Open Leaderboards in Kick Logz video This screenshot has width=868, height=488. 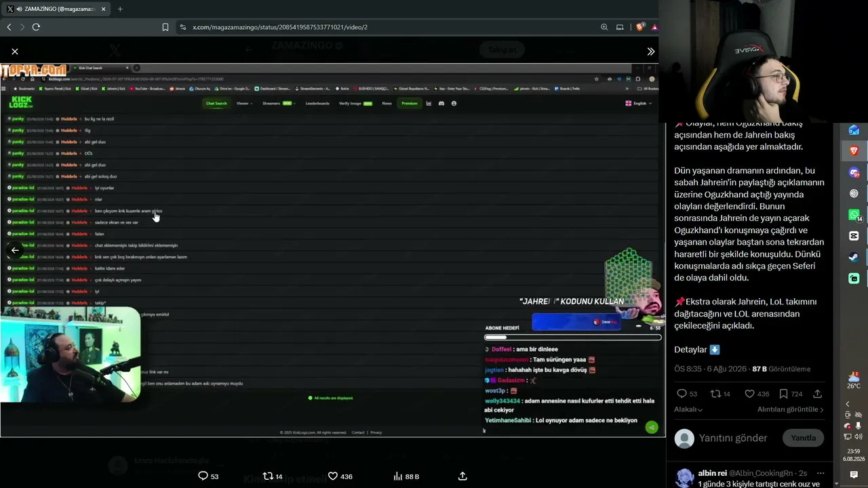[317, 104]
